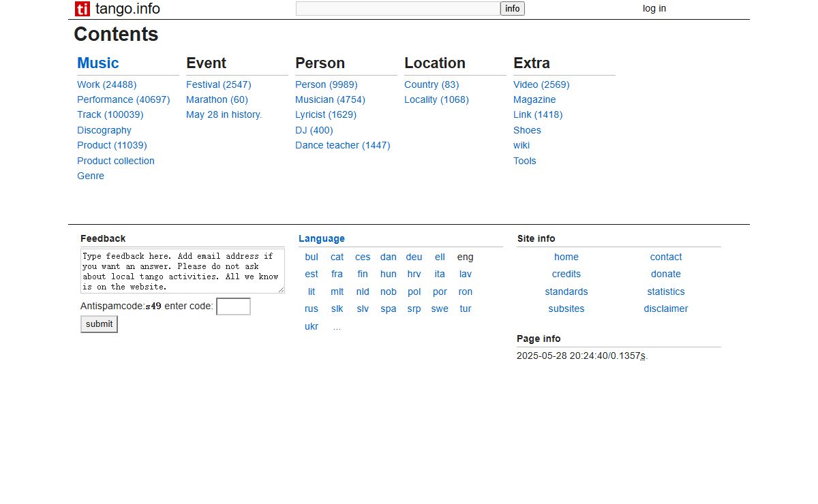Viewport: 818px width, 504px height.
Task: Switch language to spa
Action: [x=389, y=309]
